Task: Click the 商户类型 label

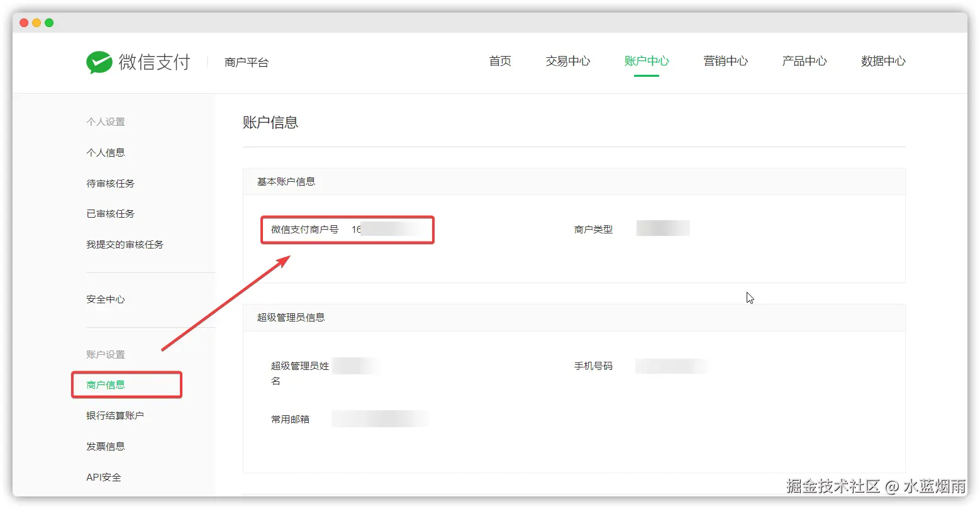Action: click(x=593, y=230)
